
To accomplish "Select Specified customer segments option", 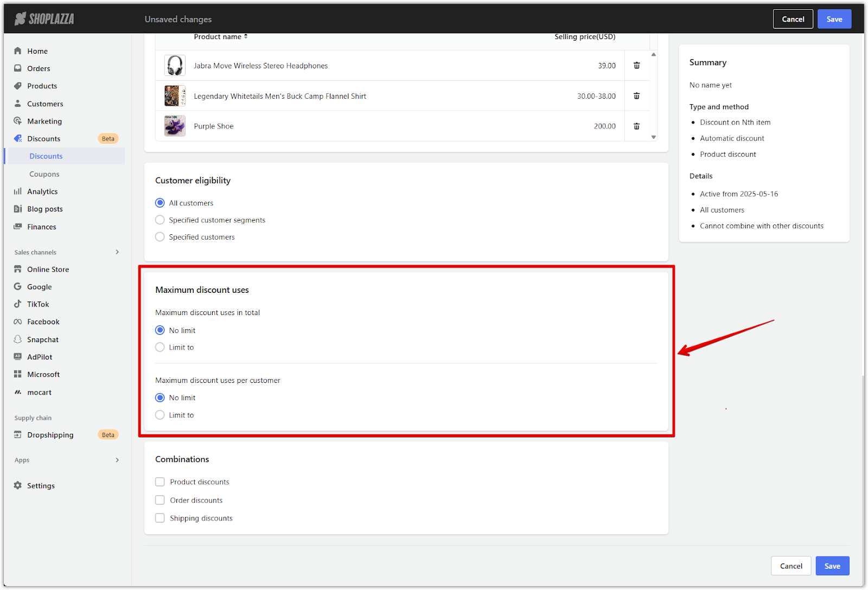I will pos(160,220).
